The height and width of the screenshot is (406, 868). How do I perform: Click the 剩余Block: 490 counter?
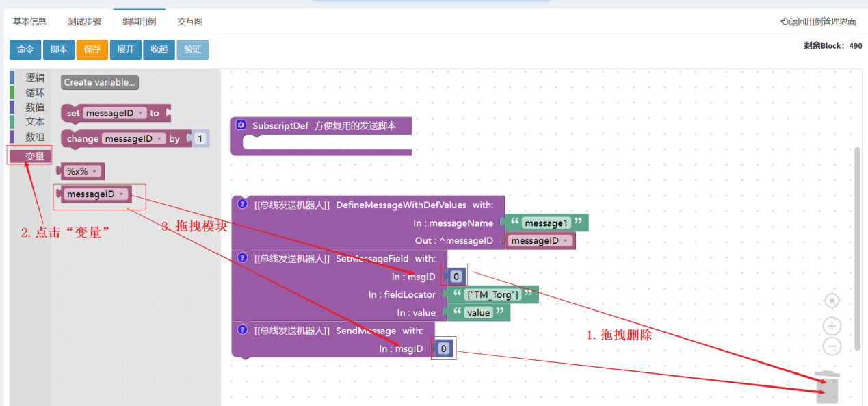coord(833,46)
